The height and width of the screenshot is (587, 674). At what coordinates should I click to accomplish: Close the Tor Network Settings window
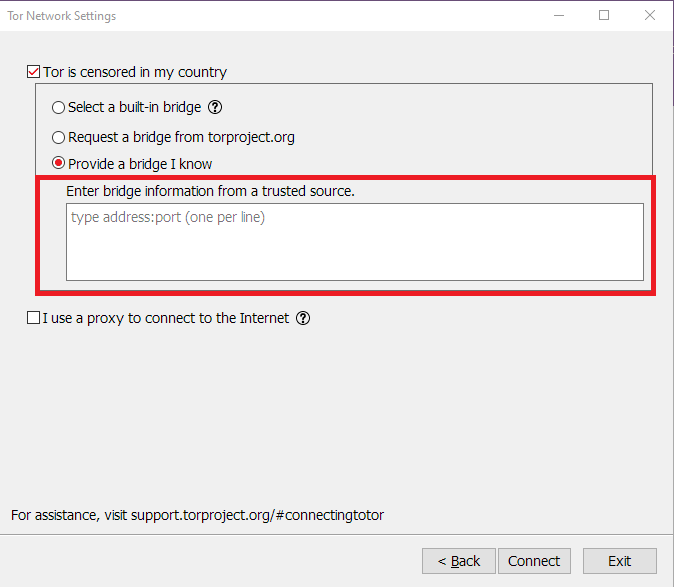click(650, 15)
